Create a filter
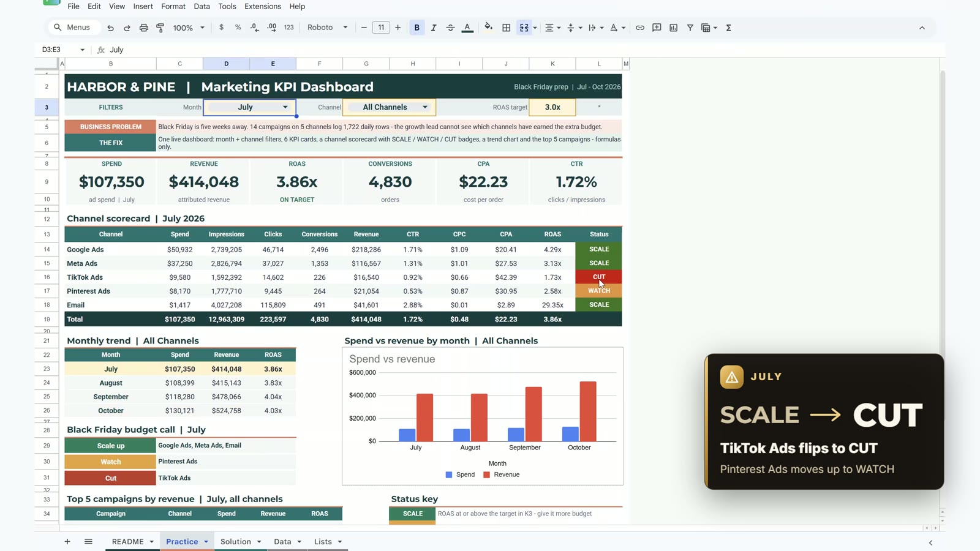Screen dimensions: 980x551 [690, 28]
